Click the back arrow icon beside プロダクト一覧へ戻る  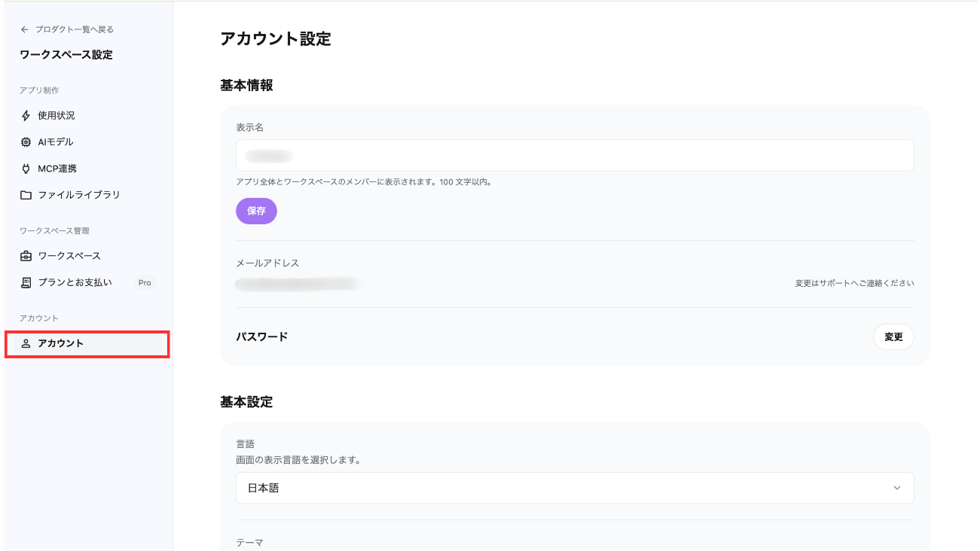coord(25,29)
